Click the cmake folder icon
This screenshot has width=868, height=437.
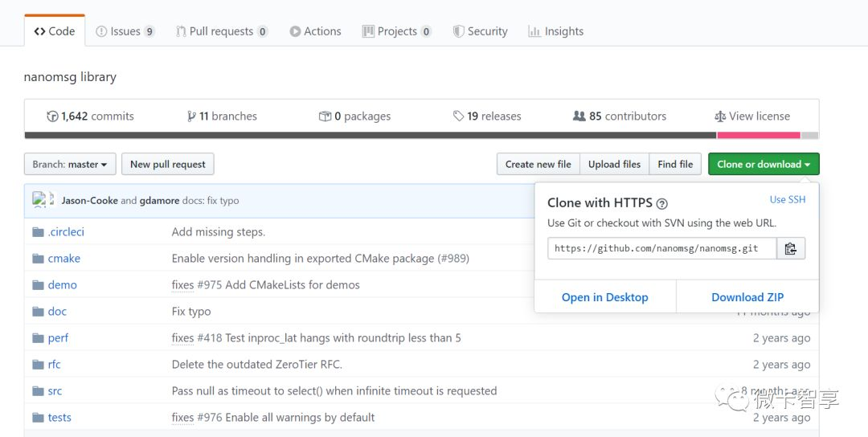[x=37, y=259]
